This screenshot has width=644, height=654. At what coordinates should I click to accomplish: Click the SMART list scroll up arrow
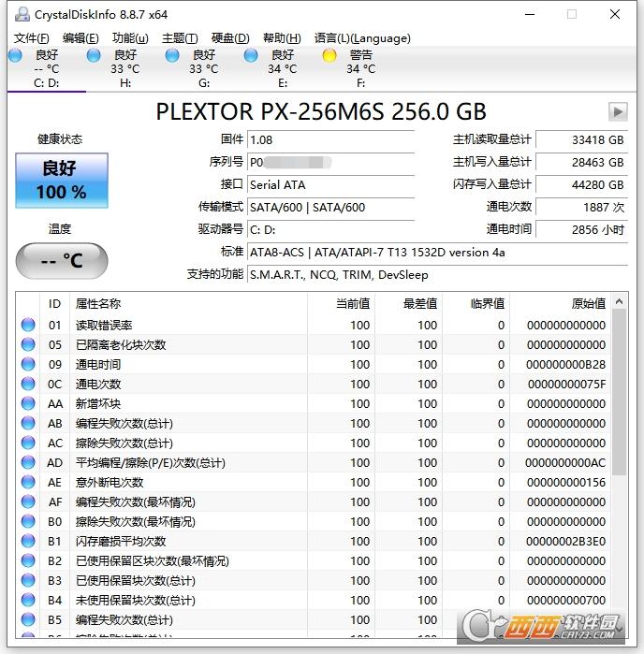click(619, 301)
